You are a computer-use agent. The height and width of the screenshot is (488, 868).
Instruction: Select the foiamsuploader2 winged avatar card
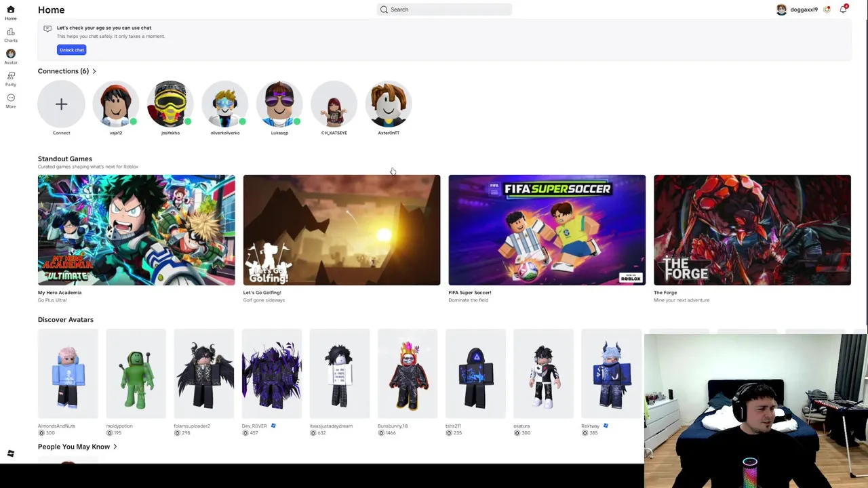[203, 375]
